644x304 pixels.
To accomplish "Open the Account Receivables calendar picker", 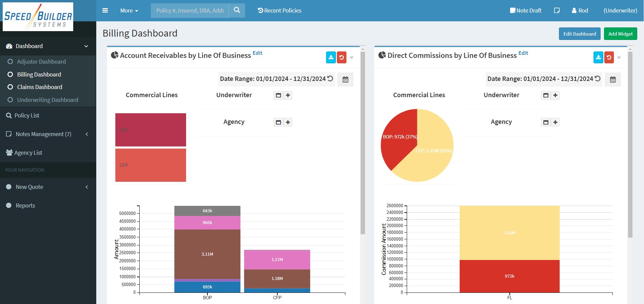I will [345, 80].
